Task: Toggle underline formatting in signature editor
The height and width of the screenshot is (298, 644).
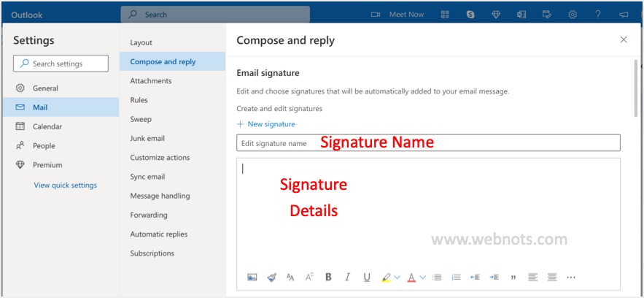Action: click(x=366, y=278)
